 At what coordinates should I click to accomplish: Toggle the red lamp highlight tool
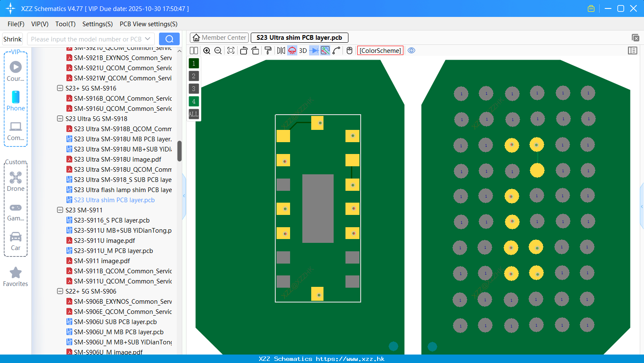point(292,51)
